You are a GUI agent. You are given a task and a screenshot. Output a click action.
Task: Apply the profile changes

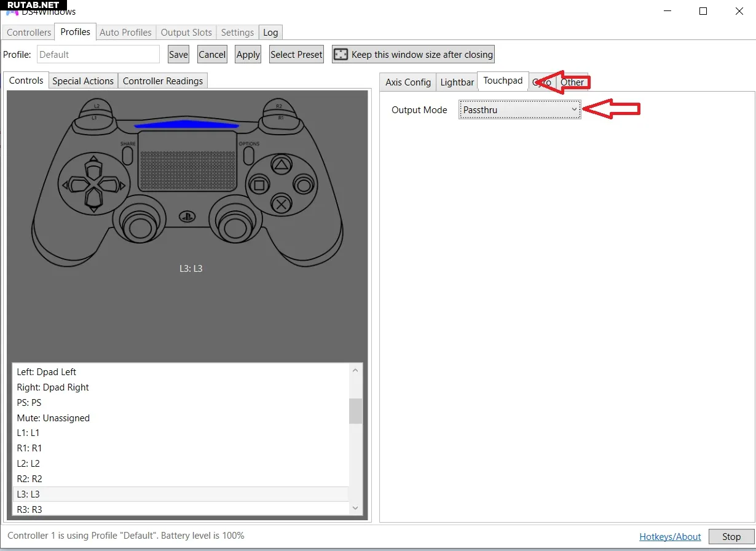(248, 55)
